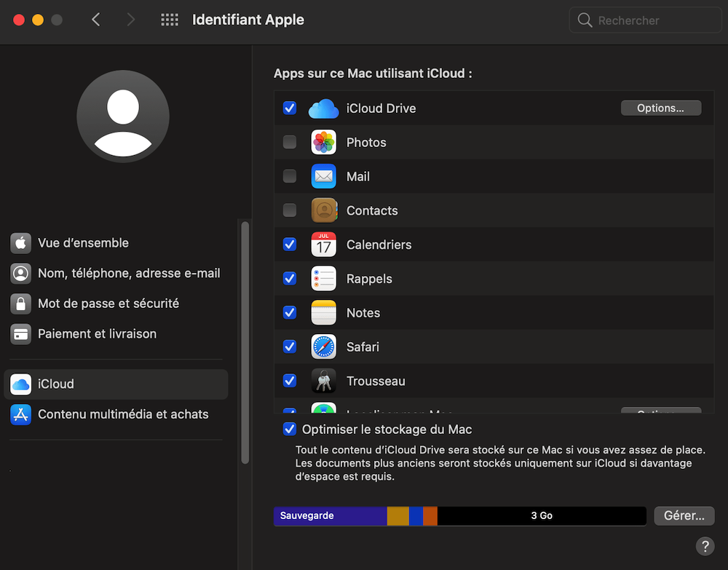728x570 pixels.
Task: Uncheck the Notes checkbox
Action: tap(290, 312)
